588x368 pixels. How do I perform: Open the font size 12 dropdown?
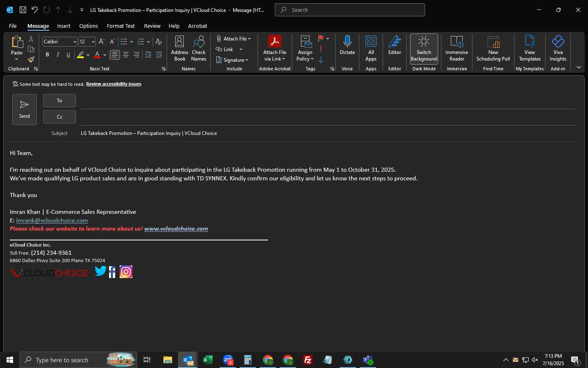[93, 42]
